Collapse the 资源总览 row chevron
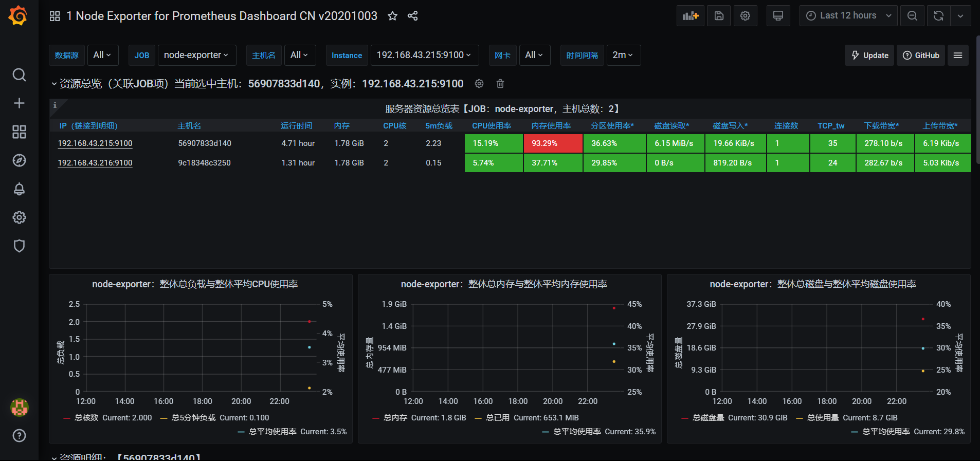The width and height of the screenshot is (980, 461). point(54,84)
